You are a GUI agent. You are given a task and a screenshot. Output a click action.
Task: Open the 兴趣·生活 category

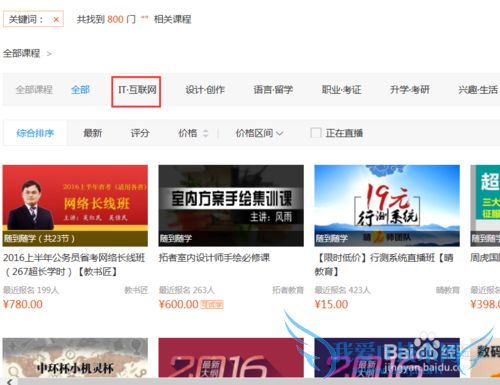(x=478, y=90)
